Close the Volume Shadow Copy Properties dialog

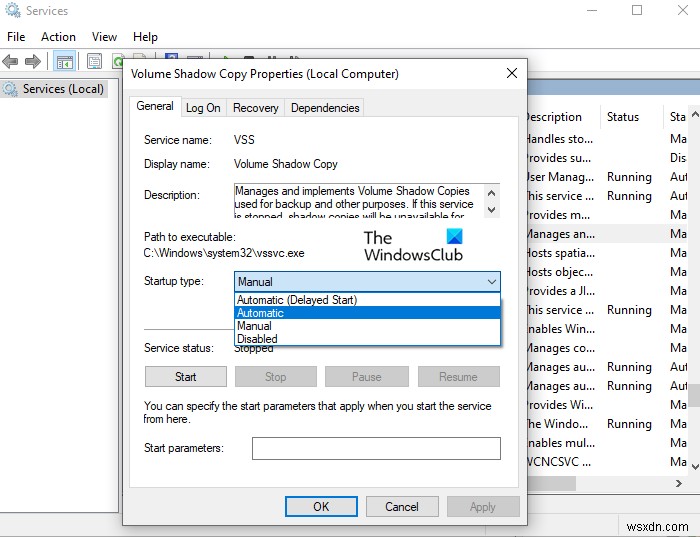[512, 73]
